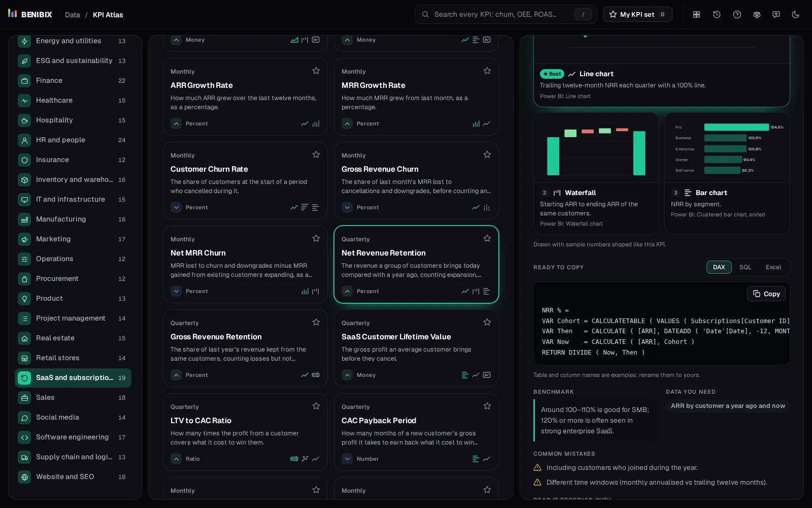The height and width of the screenshot is (508, 812).
Task: Toggle the dark mode moon icon
Action: [x=795, y=15]
